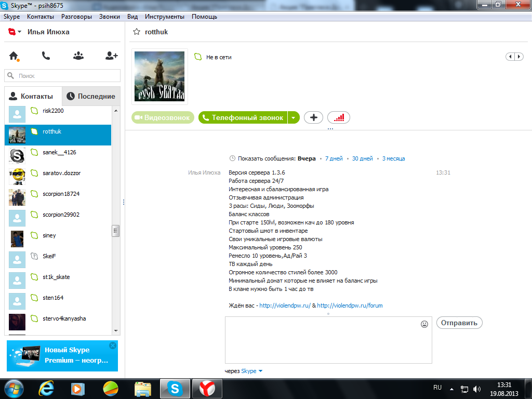Favorite rotthuk with the star icon
This screenshot has height=399, width=532.
coord(137,32)
